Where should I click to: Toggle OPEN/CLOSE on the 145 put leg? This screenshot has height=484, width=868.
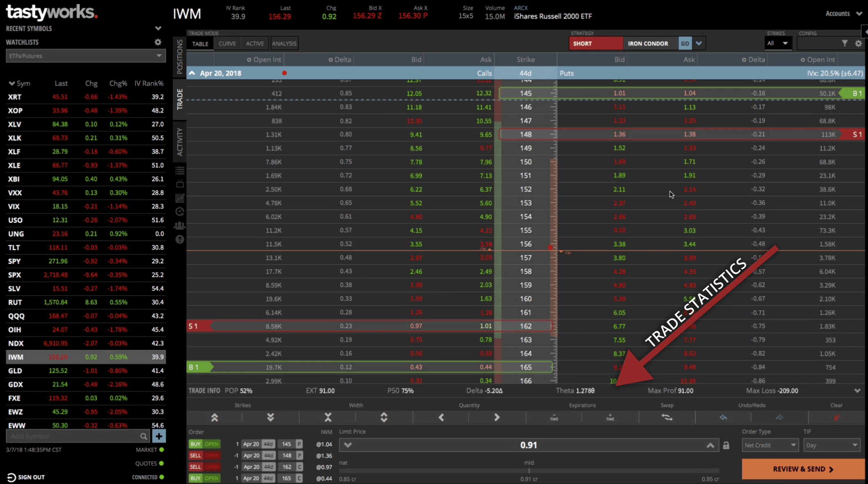click(x=212, y=444)
